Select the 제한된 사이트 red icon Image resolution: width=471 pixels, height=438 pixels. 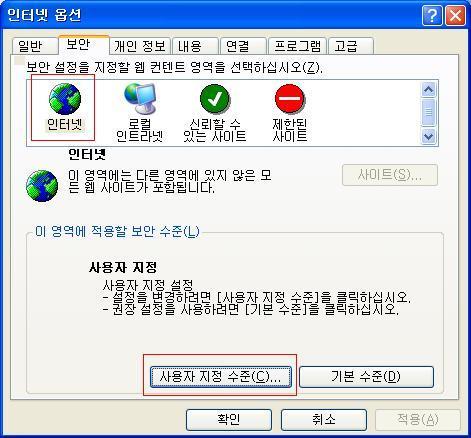tap(290, 99)
